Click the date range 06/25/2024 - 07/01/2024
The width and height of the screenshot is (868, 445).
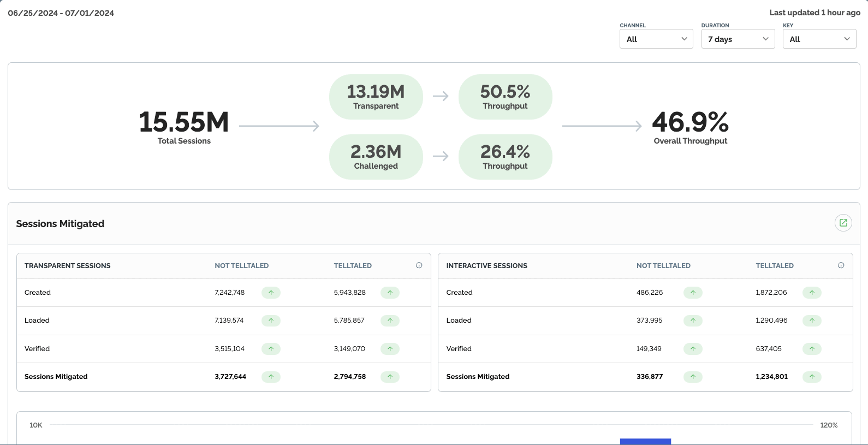tap(61, 13)
